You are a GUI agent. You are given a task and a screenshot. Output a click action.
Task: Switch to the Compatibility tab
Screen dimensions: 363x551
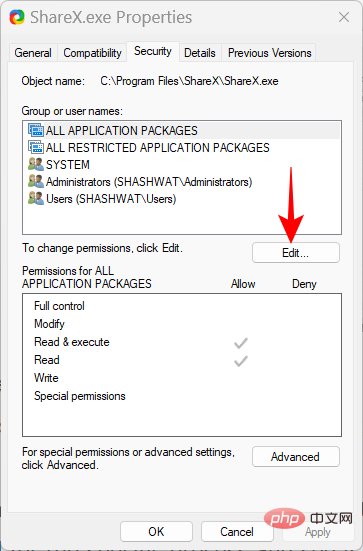[x=92, y=53]
